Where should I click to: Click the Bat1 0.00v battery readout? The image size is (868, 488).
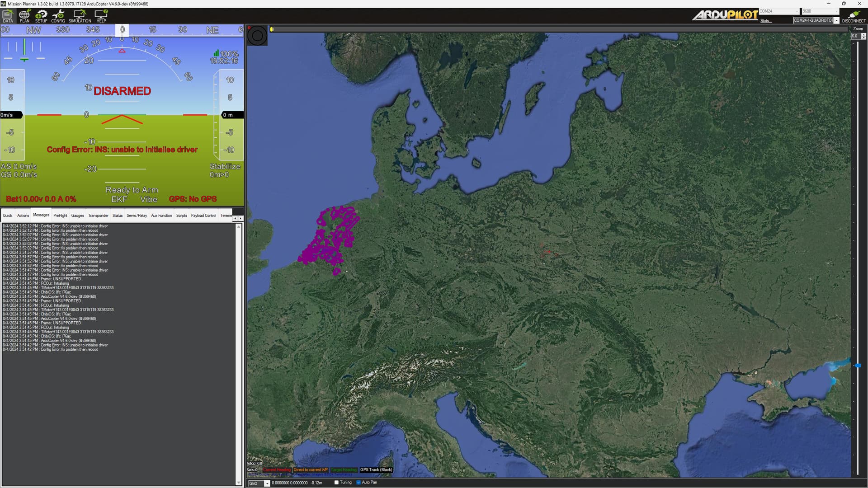pyautogui.click(x=41, y=199)
